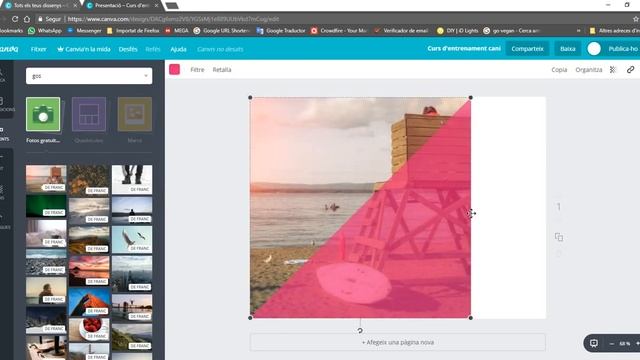Click the Baixa download button
Image resolution: width=640 pixels, height=360 pixels.
click(x=567, y=49)
